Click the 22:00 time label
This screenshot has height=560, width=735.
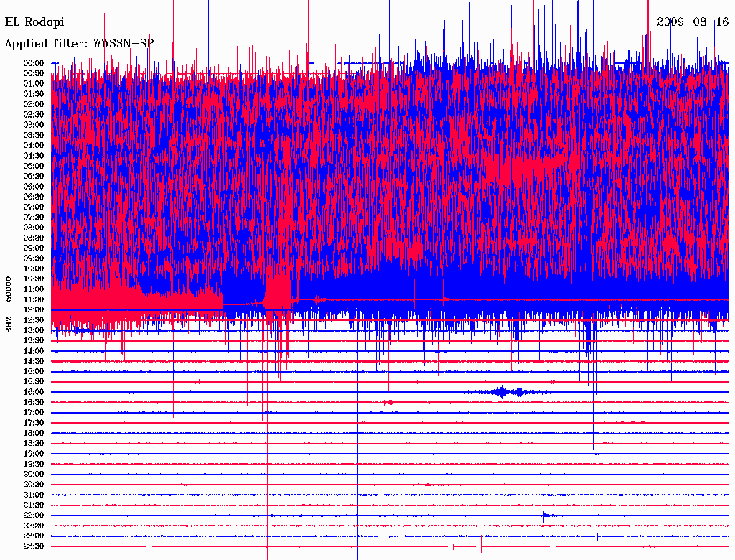[x=34, y=515]
